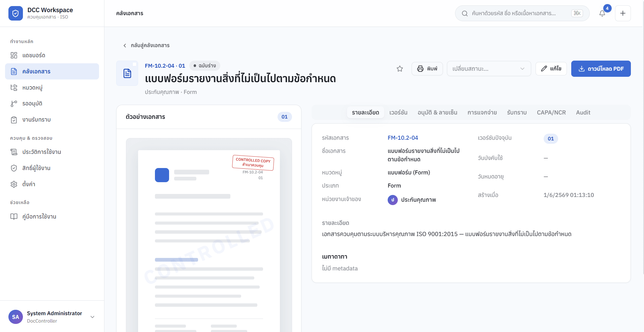Image resolution: width=644 pixels, height=332 pixels.
Task: Click the ประกันคุณภาพ owner unit chip
Action: pos(412,200)
